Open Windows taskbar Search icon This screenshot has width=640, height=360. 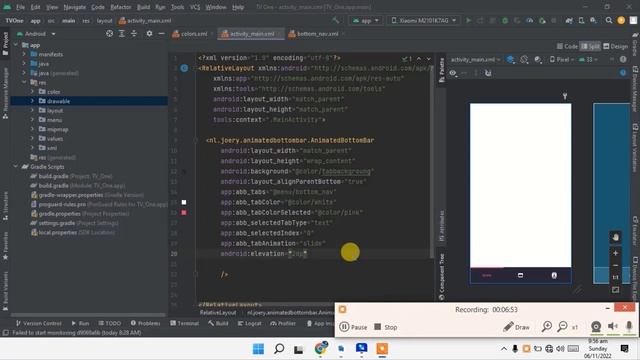279,349
